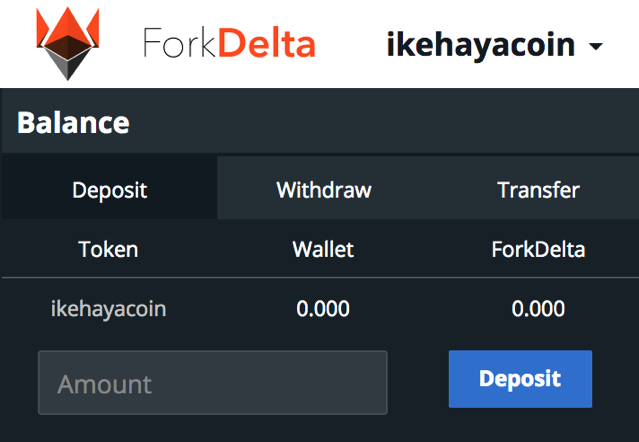Click the divider line below the column headers
The height and width of the screenshot is (442, 639).
click(x=320, y=277)
